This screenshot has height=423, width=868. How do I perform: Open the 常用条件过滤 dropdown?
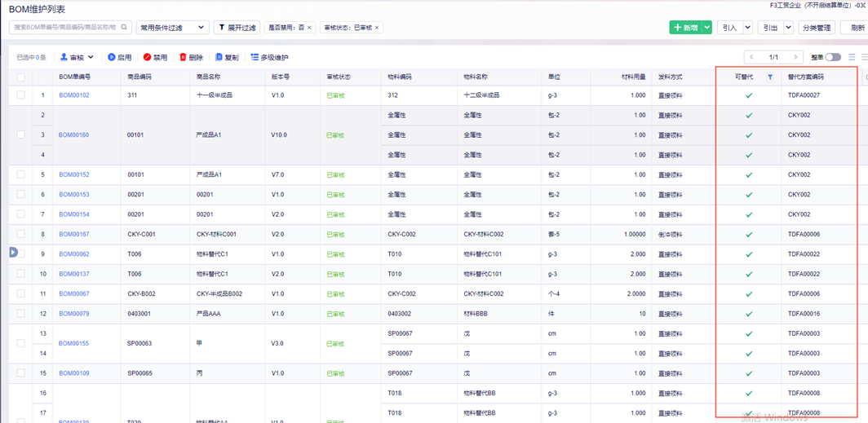click(x=173, y=27)
